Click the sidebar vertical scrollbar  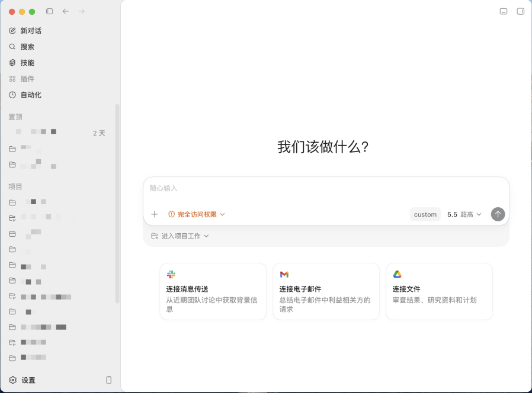pos(117,204)
